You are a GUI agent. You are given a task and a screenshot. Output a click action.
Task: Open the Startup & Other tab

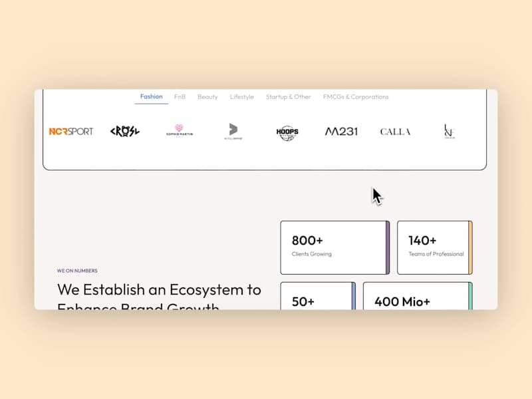coord(289,97)
